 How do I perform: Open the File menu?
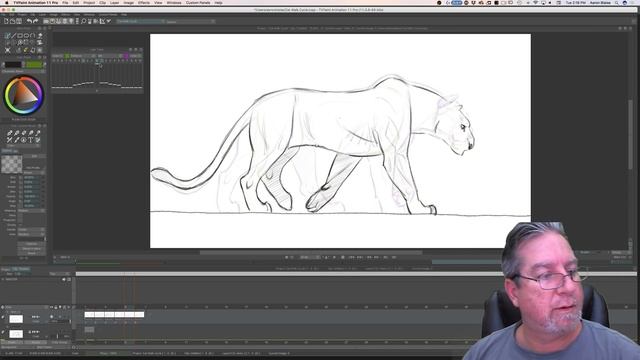tap(65, 2)
